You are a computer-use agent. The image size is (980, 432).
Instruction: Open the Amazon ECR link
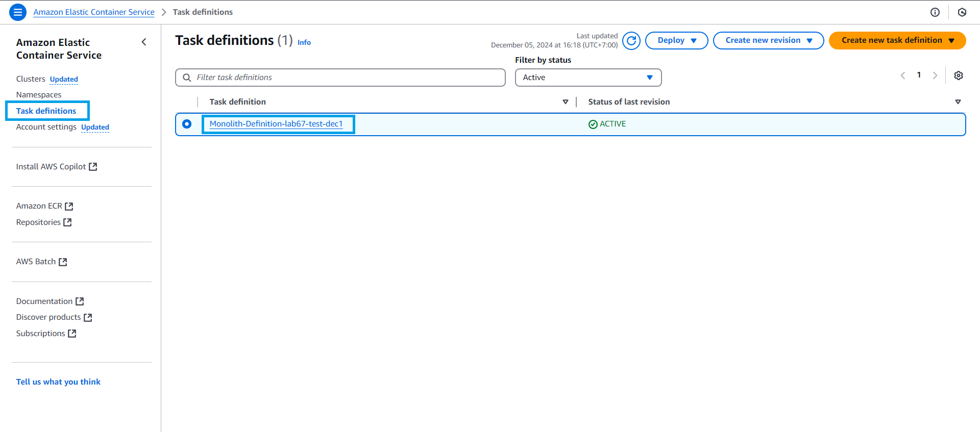point(39,206)
